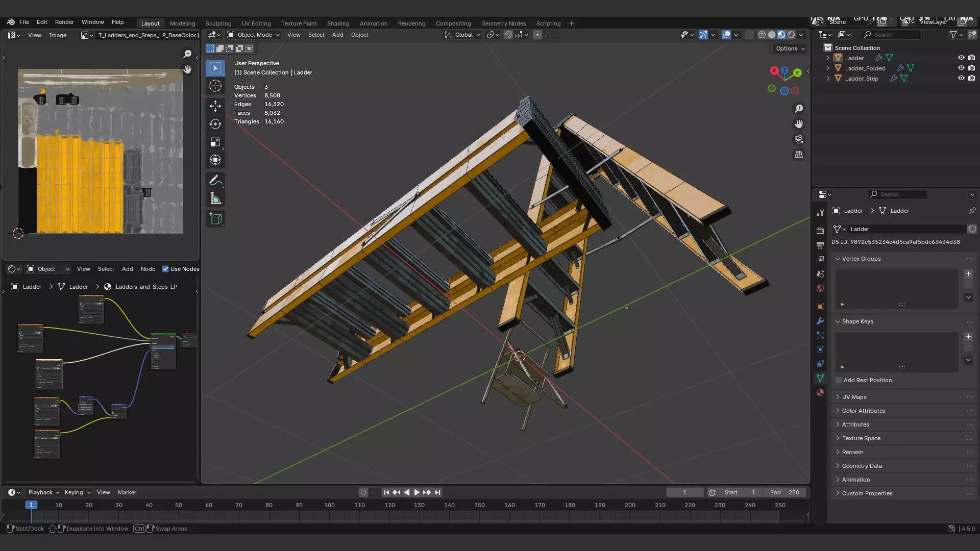Select the Move tool in viewport toolbar
This screenshot has width=980, height=551.
[215, 106]
